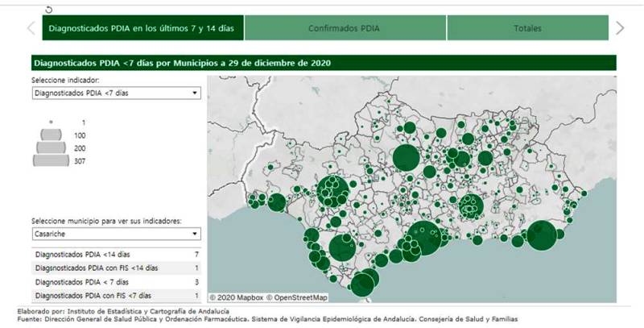Viewport: 644px width, 328px height.
Task: Click the size legend bubble for 200
Action: pyautogui.click(x=51, y=148)
